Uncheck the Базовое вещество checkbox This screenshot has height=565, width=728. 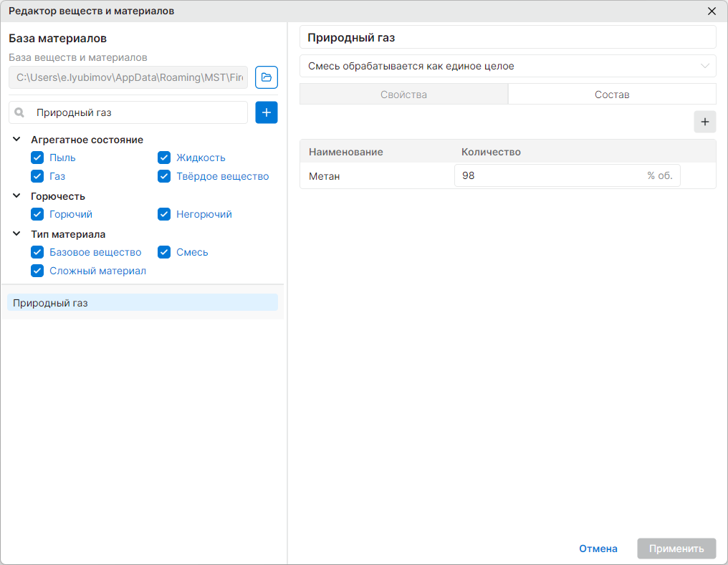click(37, 252)
